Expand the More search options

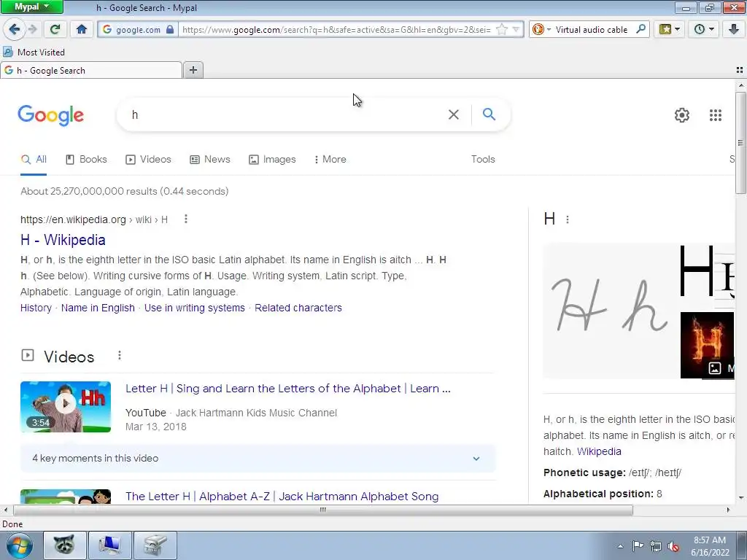[330, 160]
